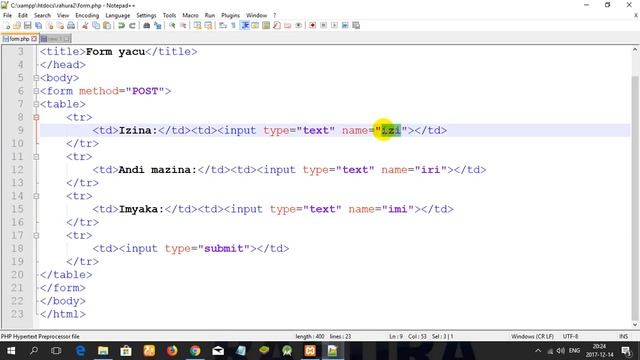Click the Copy toolbar icon
This screenshot has height=360, width=640.
click(96, 25)
